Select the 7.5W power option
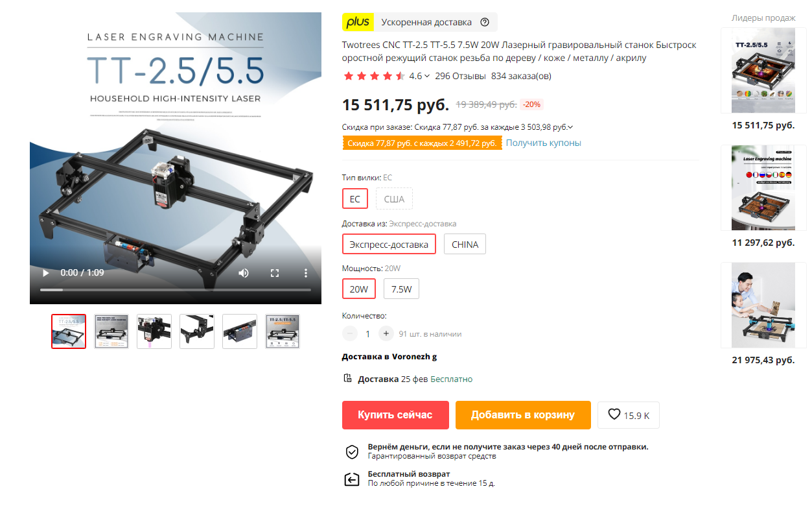The image size is (812, 515). click(x=401, y=289)
